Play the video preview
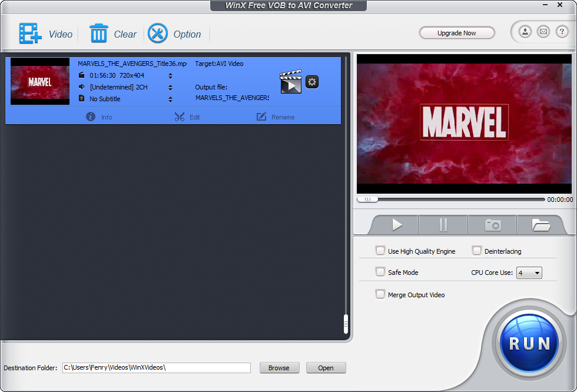Viewport: 577px width, 392px height. point(396,225)
